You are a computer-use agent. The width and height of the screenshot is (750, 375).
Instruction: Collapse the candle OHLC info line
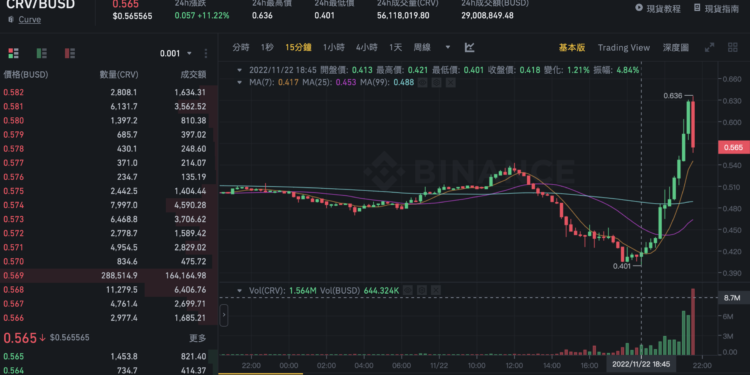click(x=240, y=70)
